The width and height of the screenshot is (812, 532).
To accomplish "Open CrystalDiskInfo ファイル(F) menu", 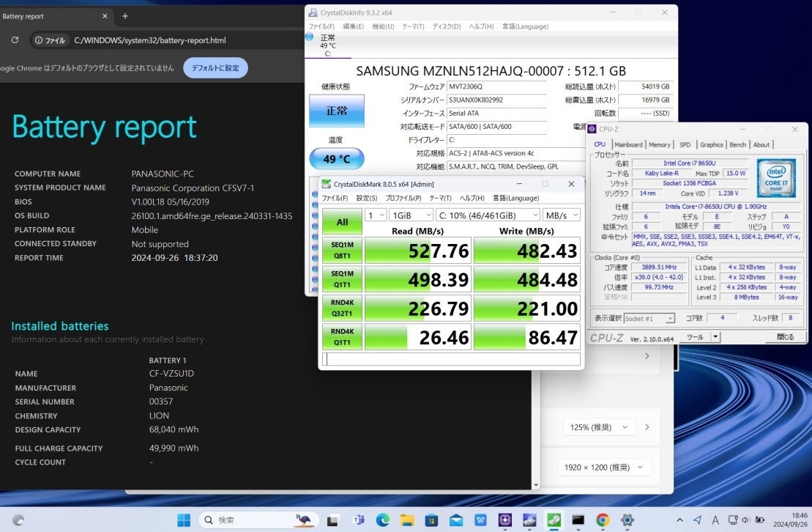I will pyautogui.click(x=321, y=26).
